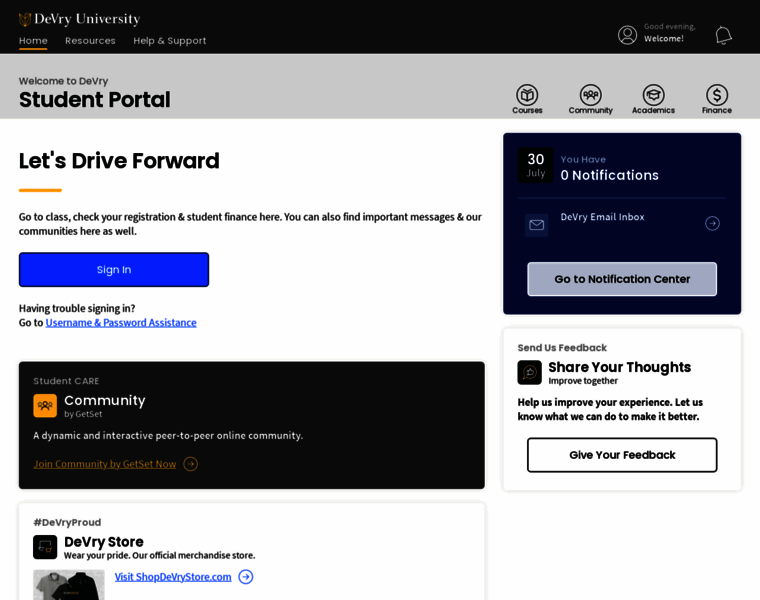Open the Community quick link icon
This screenshot has width=760, height=600.
click(x=590, y=95)
